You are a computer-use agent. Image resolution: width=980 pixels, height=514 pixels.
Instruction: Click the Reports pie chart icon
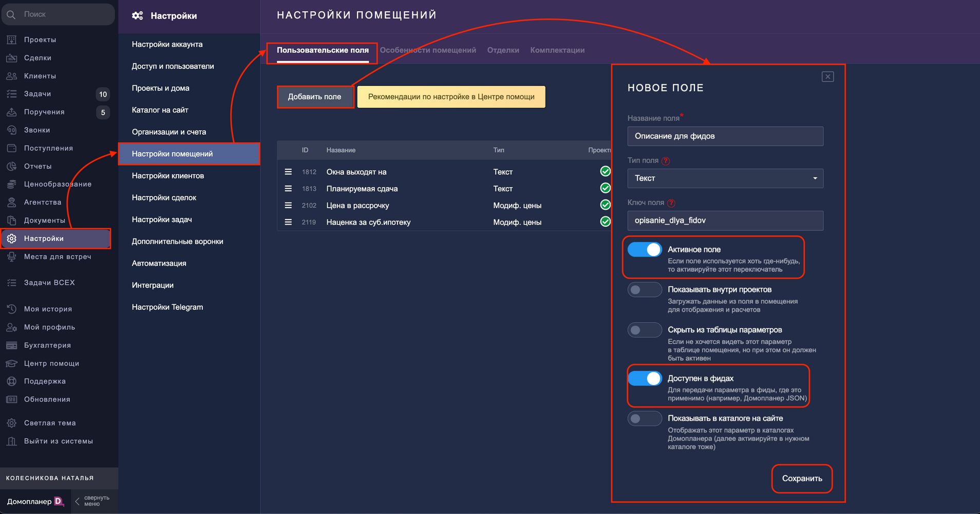tap(12, 166)
